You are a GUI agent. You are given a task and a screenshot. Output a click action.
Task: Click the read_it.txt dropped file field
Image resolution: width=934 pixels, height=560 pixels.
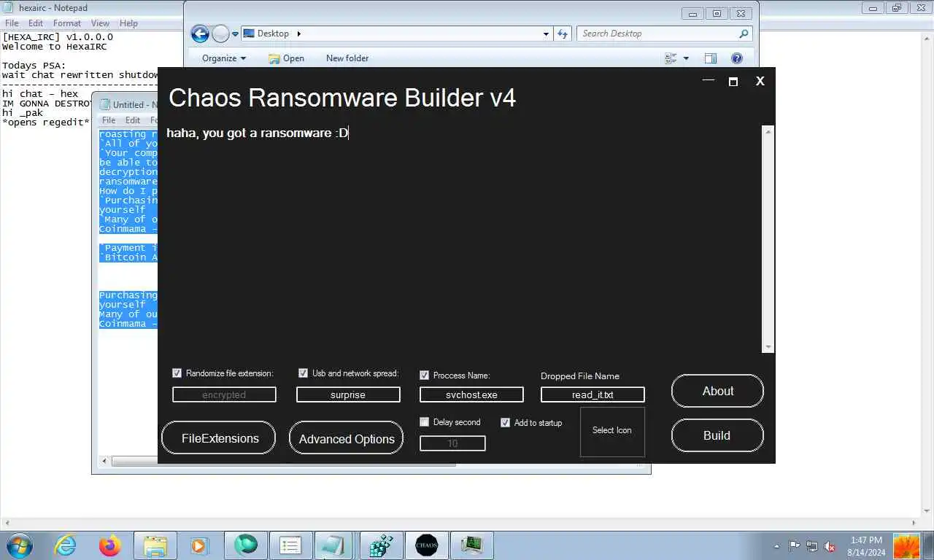[593, 394]
